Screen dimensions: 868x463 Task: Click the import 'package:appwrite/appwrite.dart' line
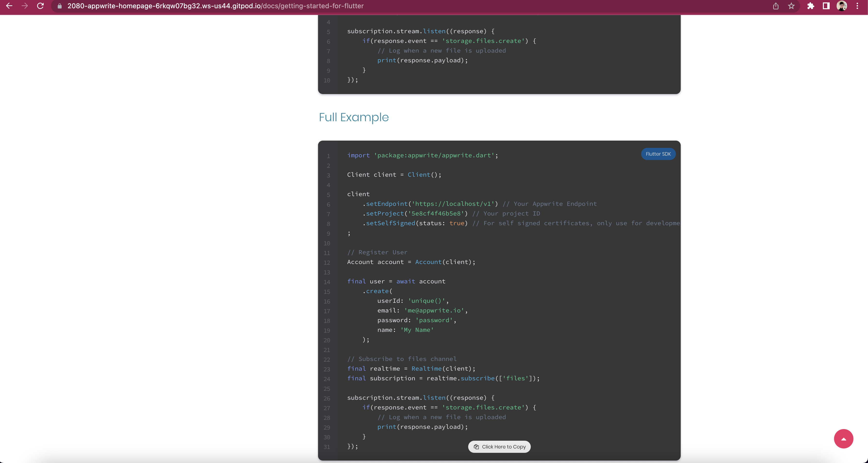(423, 155)
